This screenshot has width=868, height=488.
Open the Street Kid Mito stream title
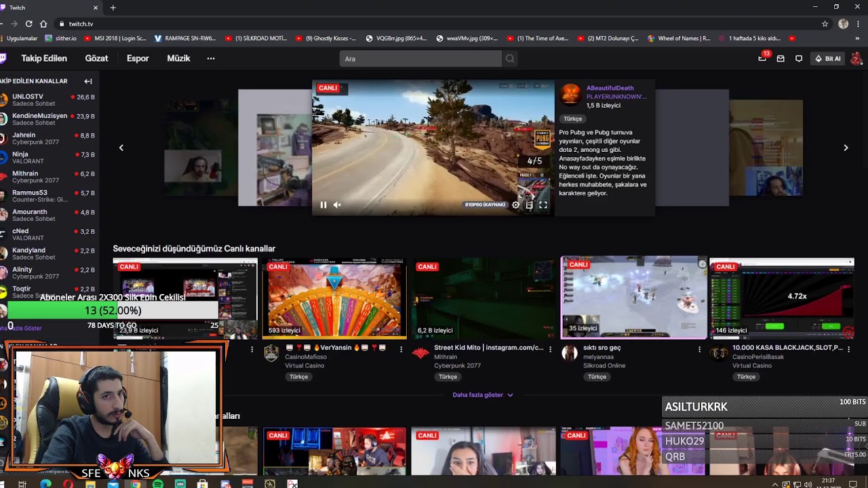[x=488, y=348]
